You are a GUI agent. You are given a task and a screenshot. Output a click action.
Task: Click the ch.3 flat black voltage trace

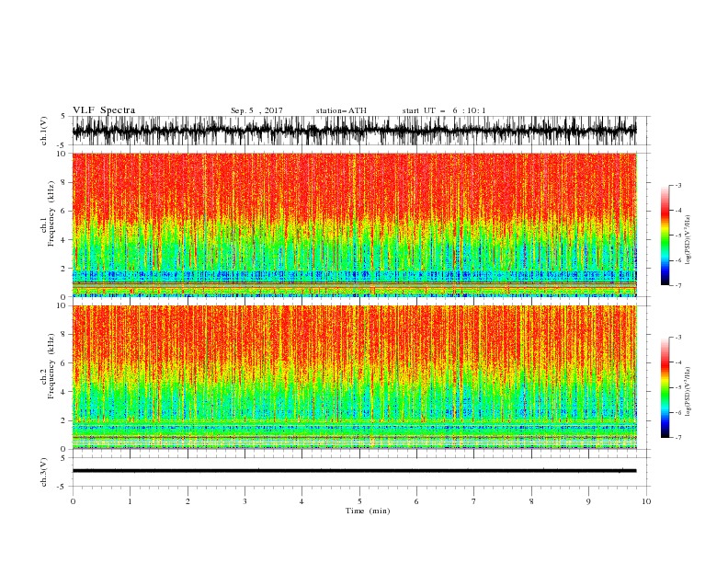click(x=354, y=471)
